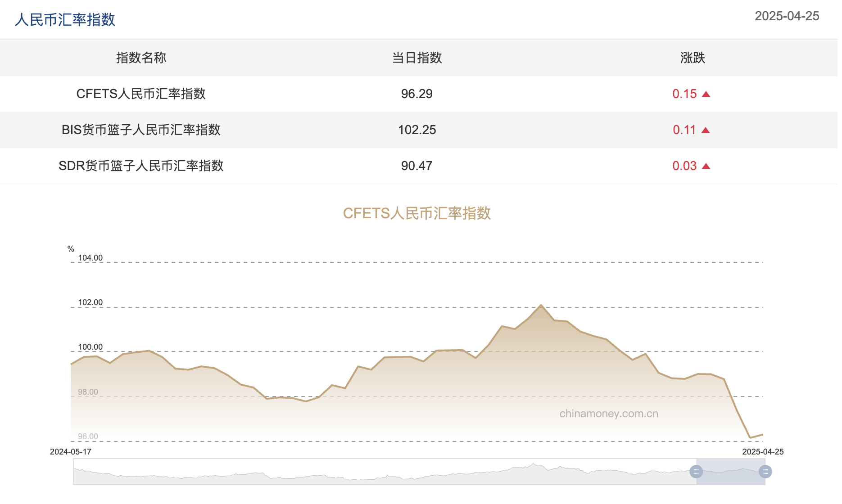Click the 2025-04-25 date at top right
The width and height of the screenshot is (842, 504).
click(x=787, y=16)
